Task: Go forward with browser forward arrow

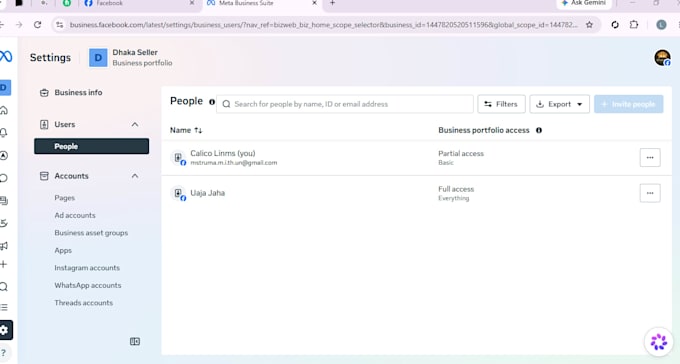Action: [x=19, y=25]
